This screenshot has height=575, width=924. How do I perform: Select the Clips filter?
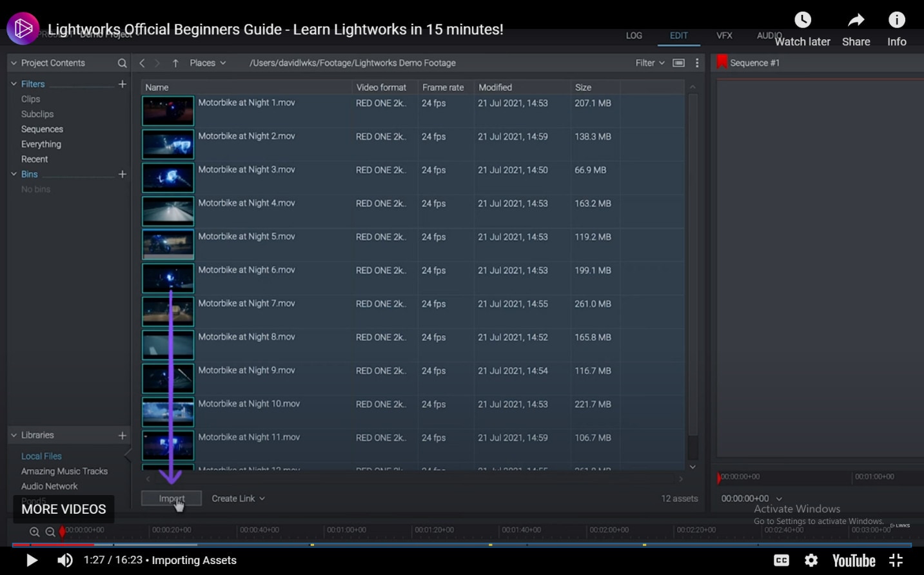(x=30, y=99)
